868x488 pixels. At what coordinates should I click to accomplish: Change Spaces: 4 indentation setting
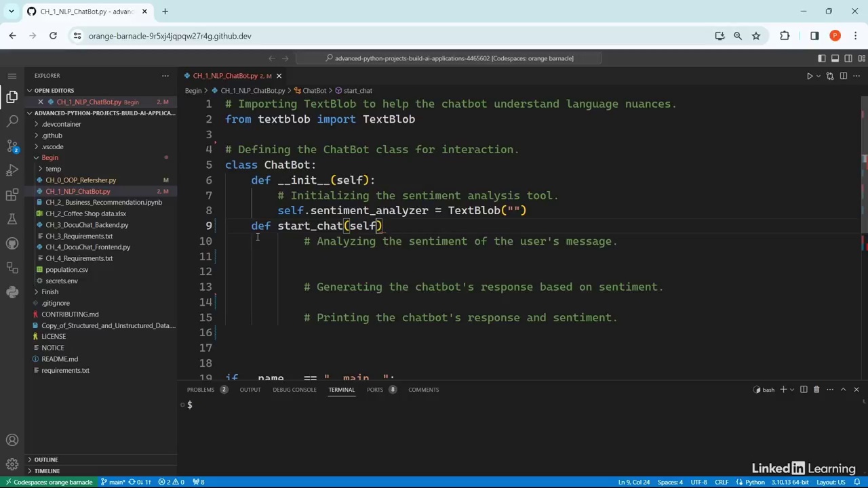[670, 482]
